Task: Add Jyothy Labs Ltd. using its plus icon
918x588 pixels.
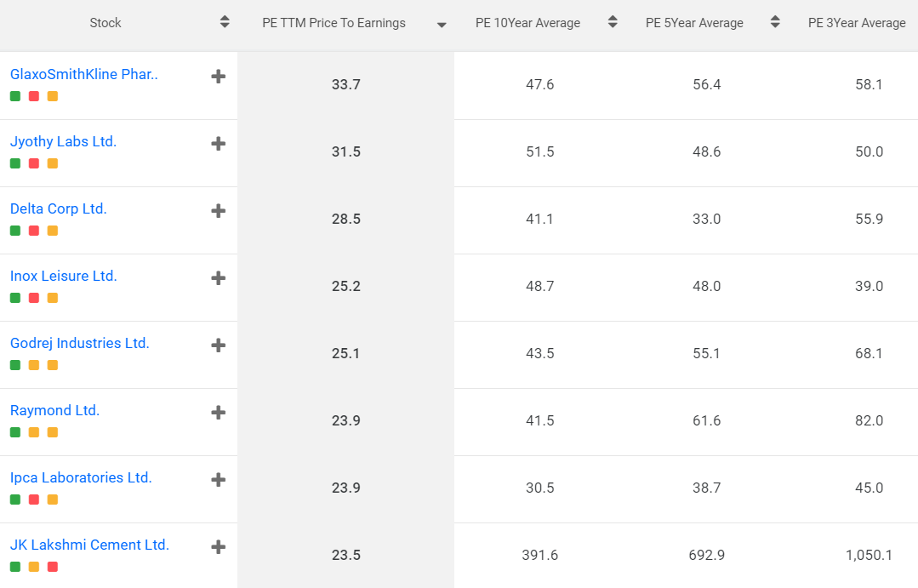Action: [219, 144]
